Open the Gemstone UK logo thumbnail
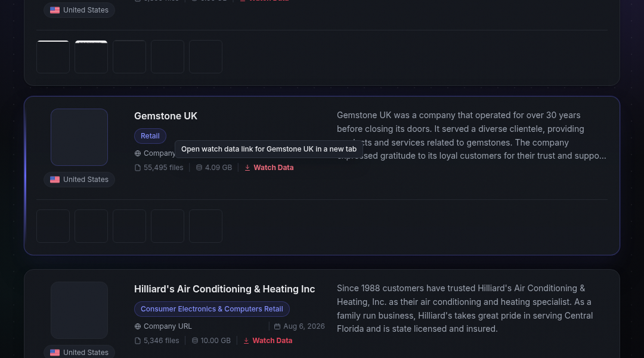Viewport: 644px width, 358px height. click(79, 137)
